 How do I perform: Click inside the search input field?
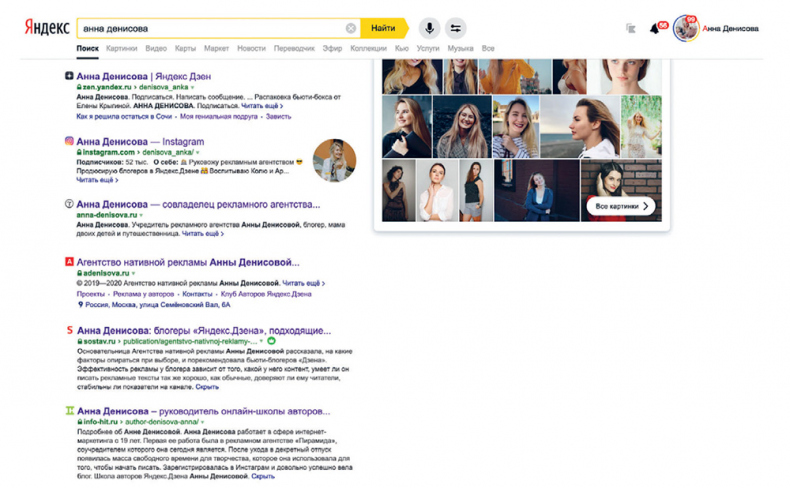210,28
